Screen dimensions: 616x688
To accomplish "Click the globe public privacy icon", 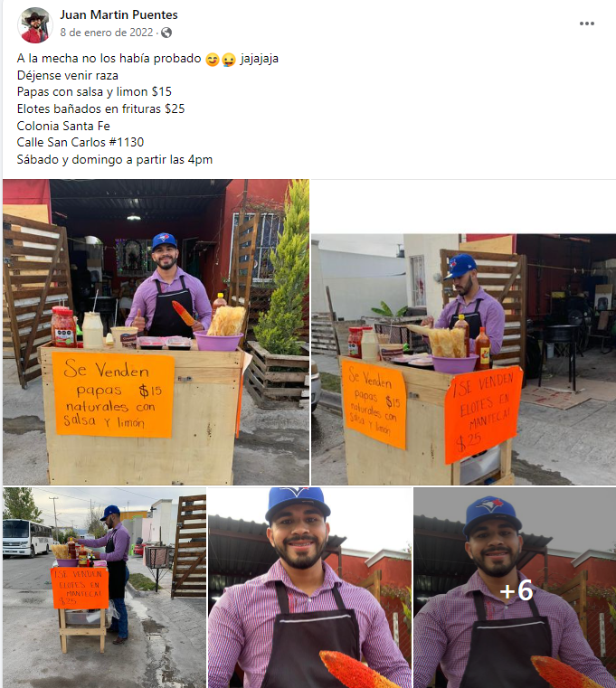I will [166, 33].
